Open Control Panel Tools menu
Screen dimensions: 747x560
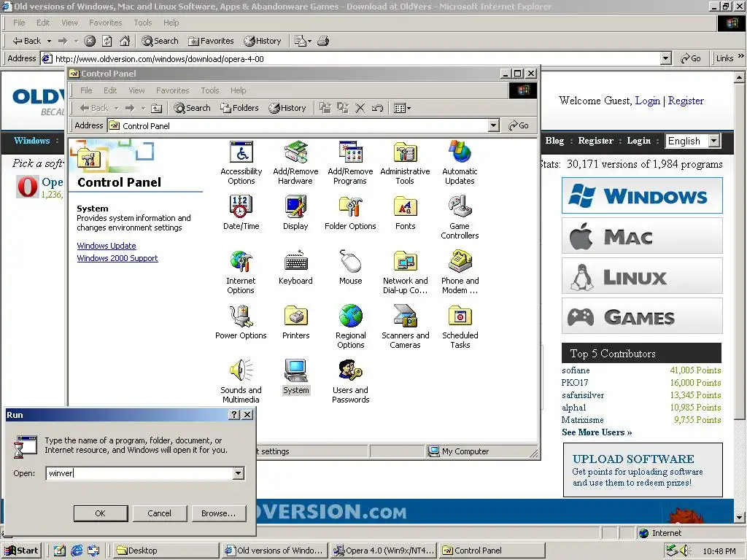pos(210,90)
